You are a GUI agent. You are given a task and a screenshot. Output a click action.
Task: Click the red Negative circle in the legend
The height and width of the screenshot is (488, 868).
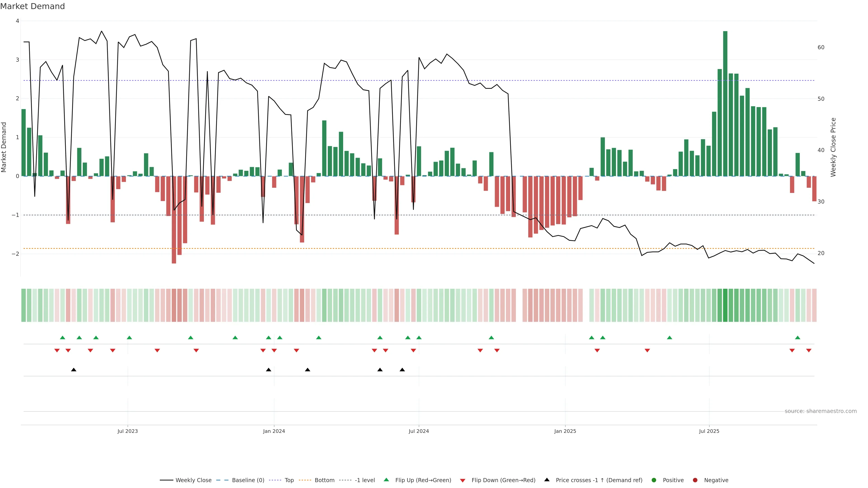[695, 480]
